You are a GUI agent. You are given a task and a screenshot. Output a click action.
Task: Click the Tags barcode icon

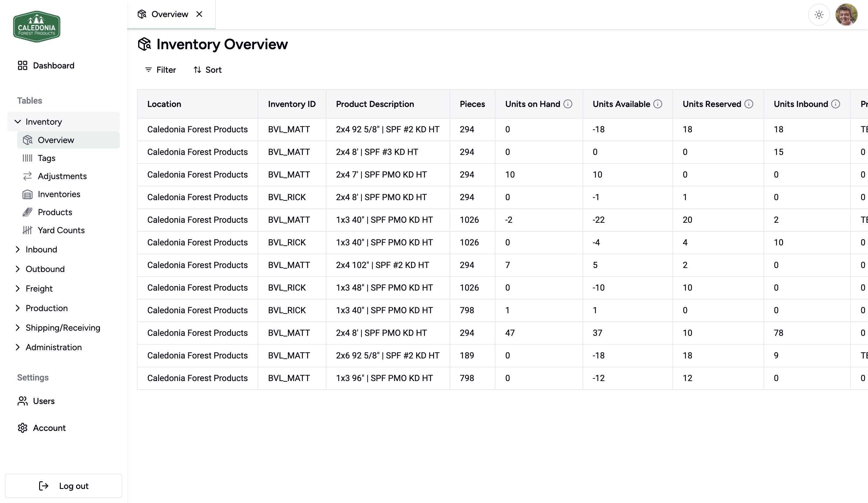click(x=28, y=158)
